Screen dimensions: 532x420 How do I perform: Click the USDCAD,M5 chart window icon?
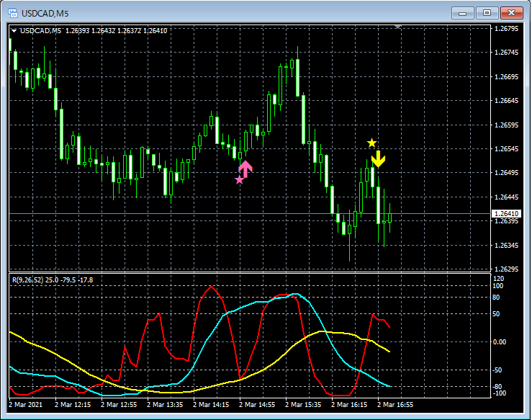click(x=12, y=13)
